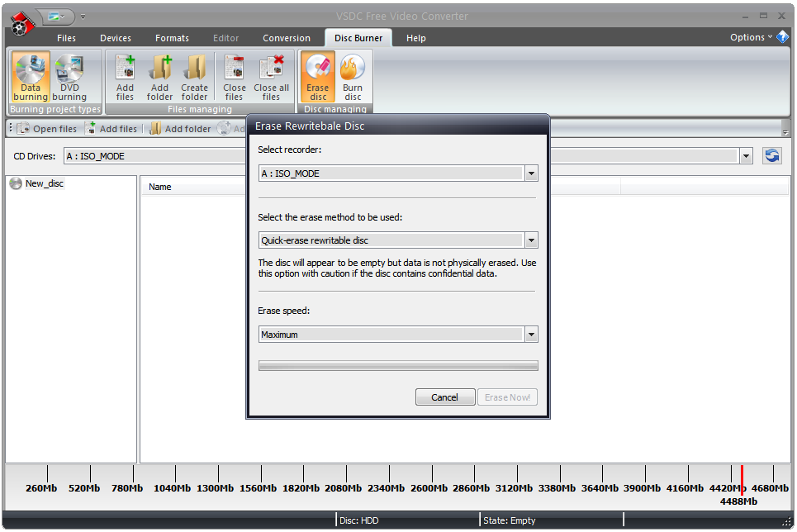Refresh the CD drives list

[x=771, y=155]
